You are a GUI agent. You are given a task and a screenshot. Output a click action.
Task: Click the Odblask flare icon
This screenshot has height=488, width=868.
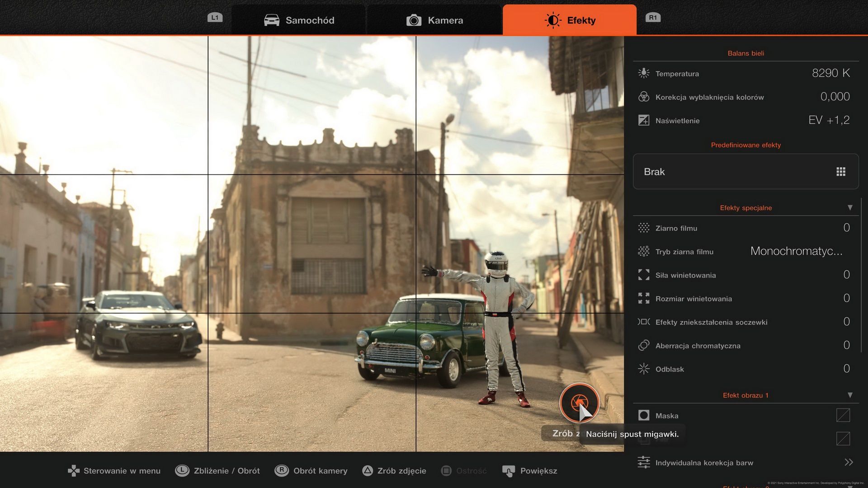[x=644, y=369]
